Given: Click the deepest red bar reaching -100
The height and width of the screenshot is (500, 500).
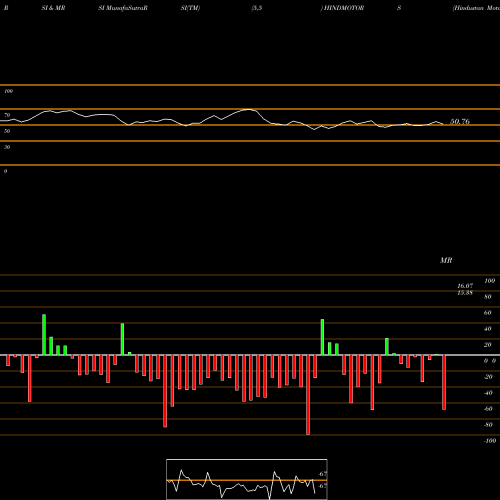Looking at the screenshot, I should tap(308, 395).
